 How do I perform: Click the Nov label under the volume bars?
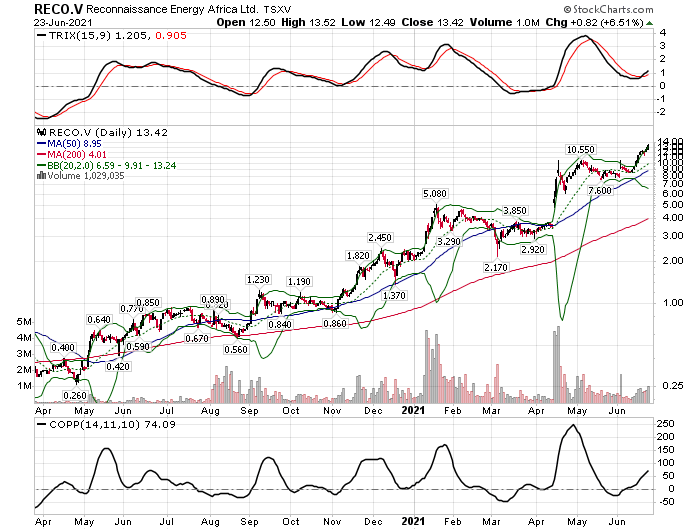pyautogui.click(x=332, y=411)
